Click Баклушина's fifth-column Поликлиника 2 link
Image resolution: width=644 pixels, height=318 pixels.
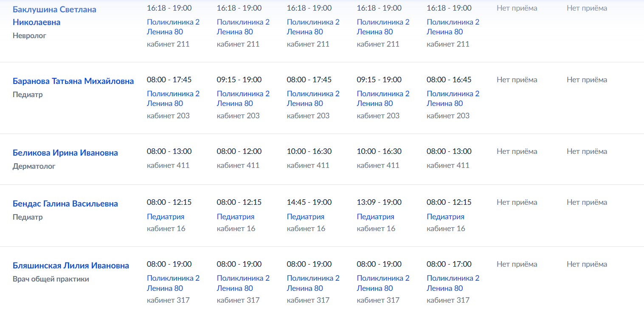[453, 27]
